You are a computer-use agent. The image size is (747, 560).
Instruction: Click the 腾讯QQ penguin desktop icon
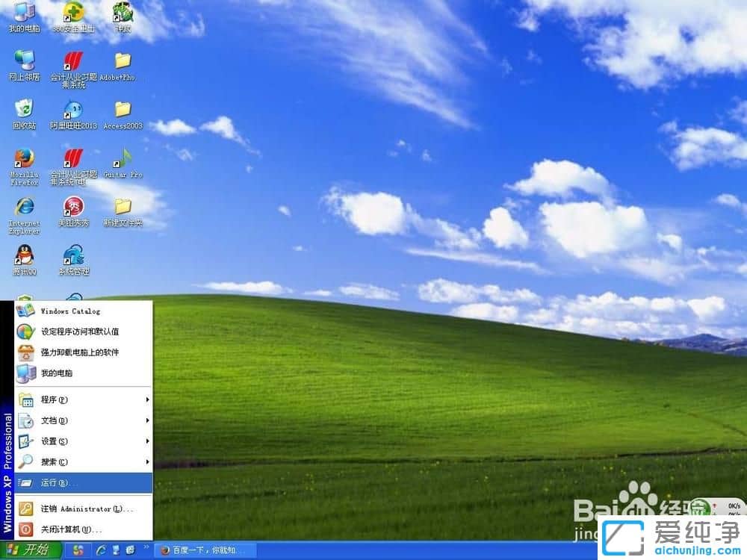24,256
